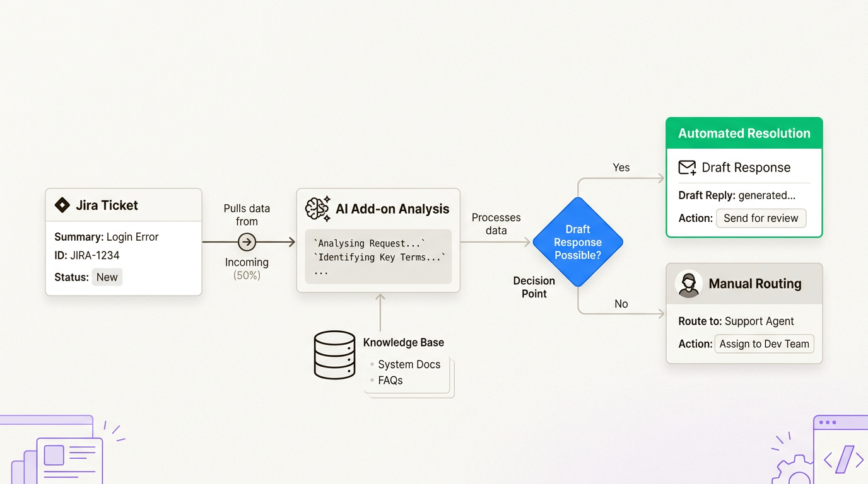Click the Draft Response envelope icon
The image size is (868, 484).
pyautogui.click(x=687, y=168)
